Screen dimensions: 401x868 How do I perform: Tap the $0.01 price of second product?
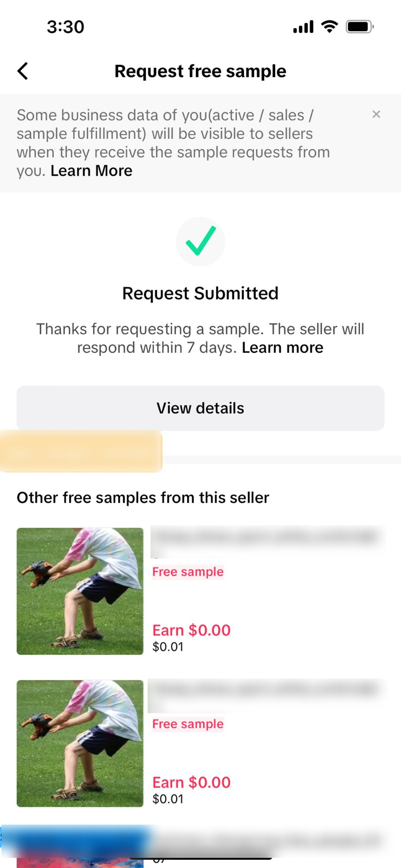click(x=168, y=799)
